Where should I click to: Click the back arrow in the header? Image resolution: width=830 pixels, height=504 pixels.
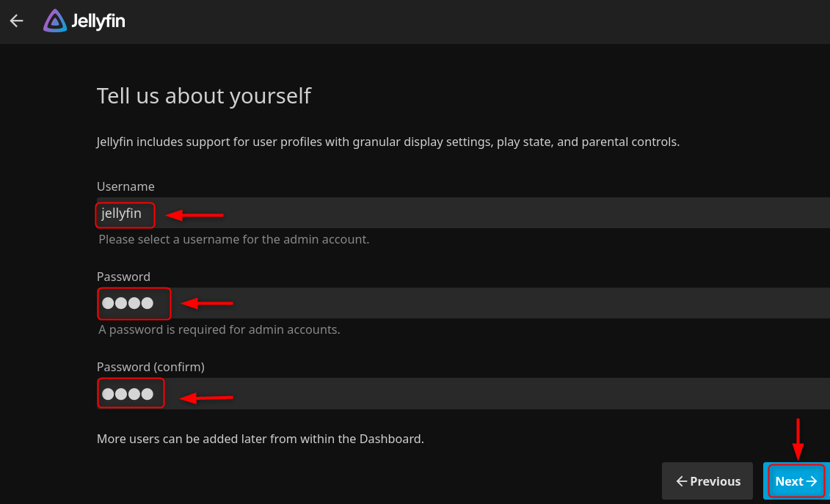point(16,21)
